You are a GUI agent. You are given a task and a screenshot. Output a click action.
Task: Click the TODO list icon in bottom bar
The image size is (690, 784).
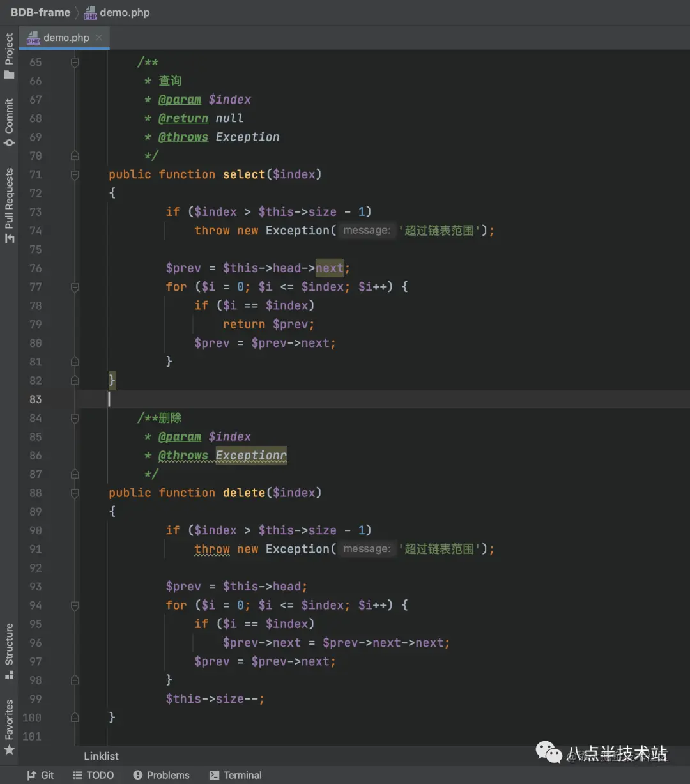click(77, 775)
